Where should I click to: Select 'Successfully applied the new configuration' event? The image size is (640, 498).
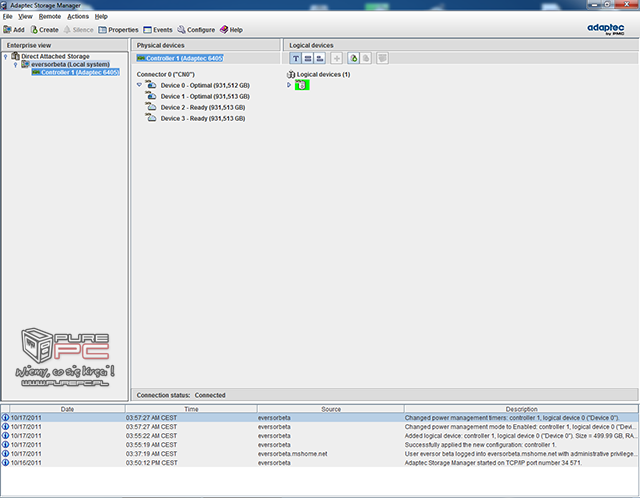tap(320, 445)
